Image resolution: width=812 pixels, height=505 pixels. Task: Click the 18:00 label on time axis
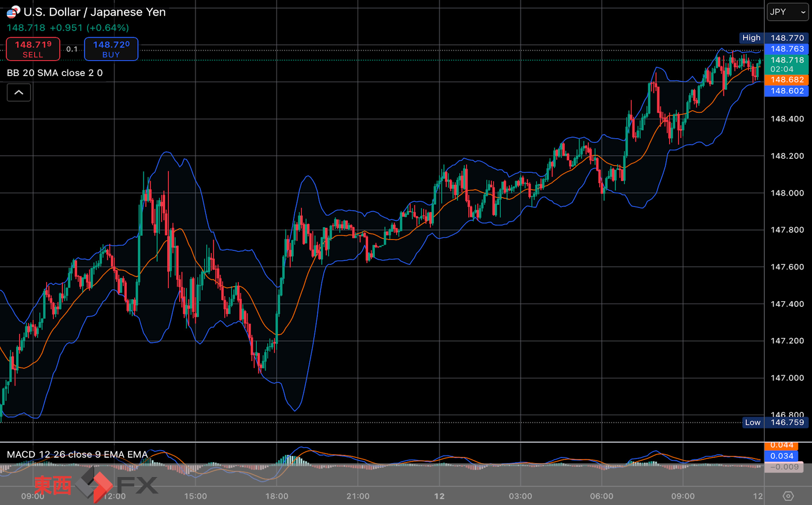[x=277, y=496]
